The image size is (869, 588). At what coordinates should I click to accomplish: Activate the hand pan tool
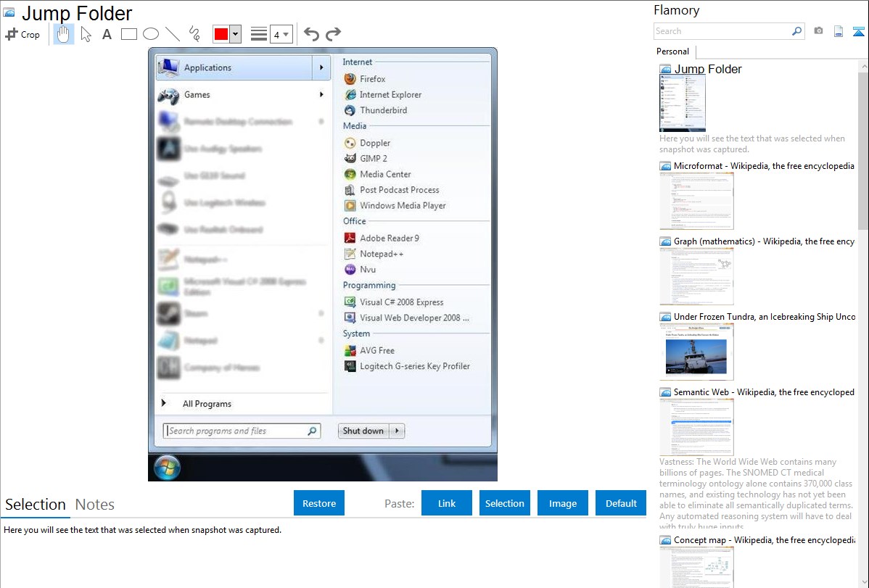pyautogui.click(x=64, y=34)
